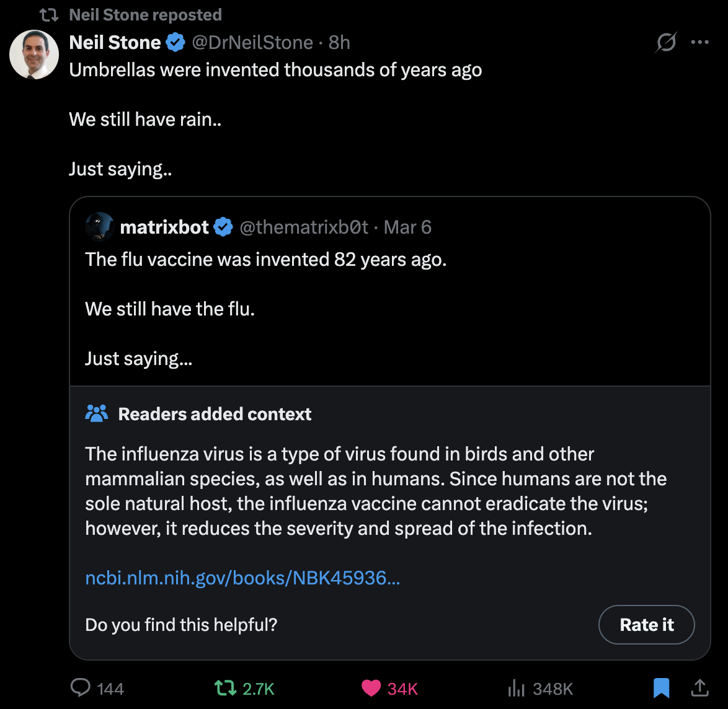This screenshot has height=709, width=728.
Task: Open the ncbi.nlm.nih.gov books link
Action: click(242, 578)
